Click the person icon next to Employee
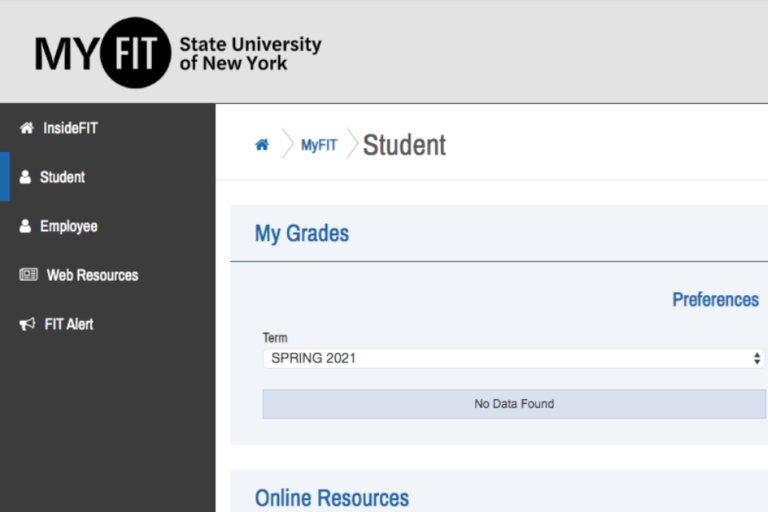The image size is (768, 512). [x=26, y=226]
